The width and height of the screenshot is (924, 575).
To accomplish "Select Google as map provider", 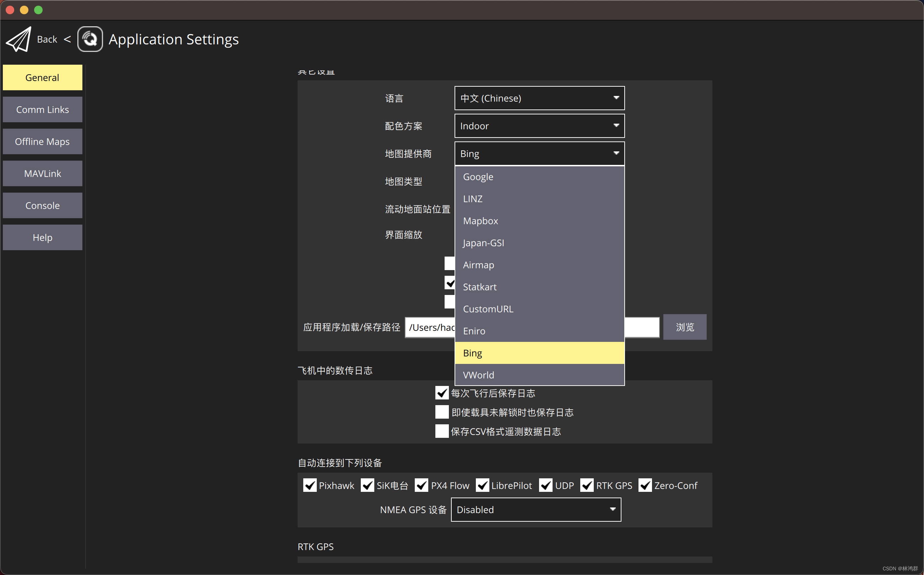I will point(539,177).
